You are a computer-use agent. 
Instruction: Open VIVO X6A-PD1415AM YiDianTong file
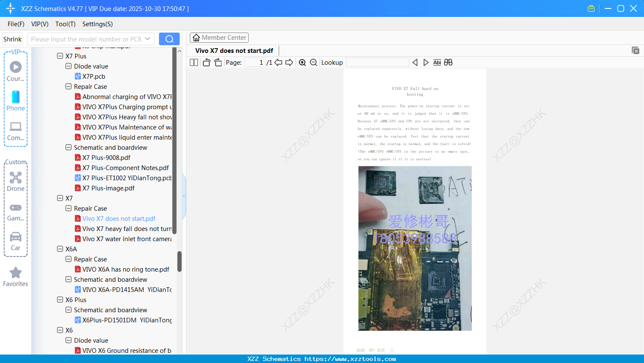(x=127, y=290)
